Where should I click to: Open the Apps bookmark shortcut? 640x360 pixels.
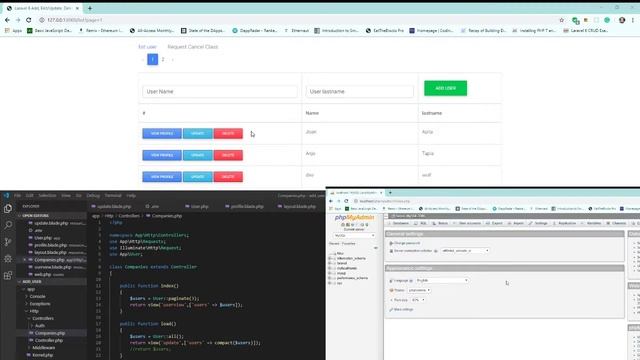point(13,31)
